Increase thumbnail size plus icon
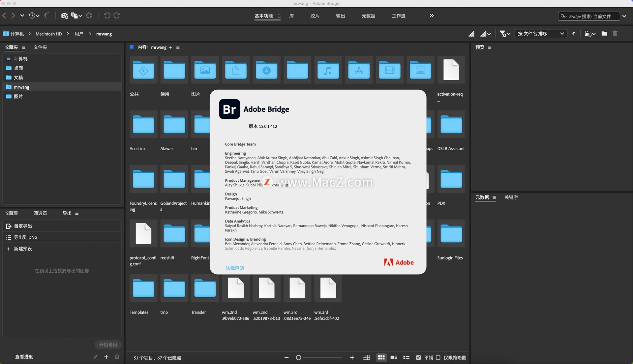The width and height of the screenshot is (633, 364). 352,357
